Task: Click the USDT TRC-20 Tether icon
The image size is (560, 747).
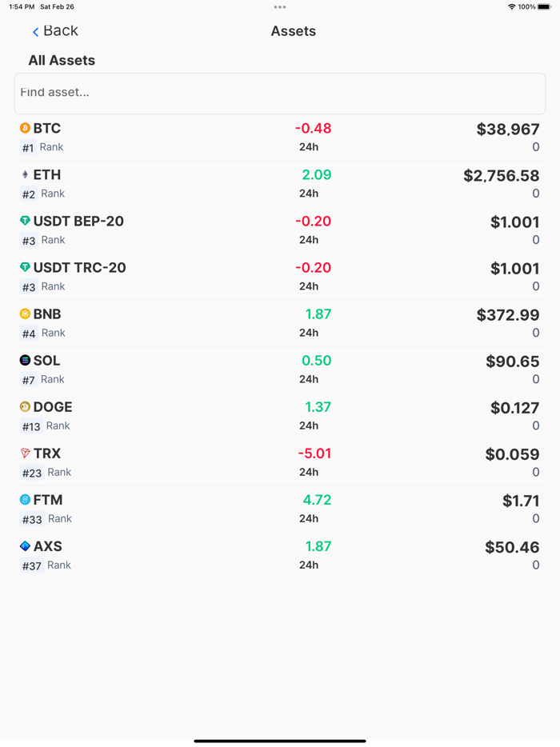Action: 23,267
